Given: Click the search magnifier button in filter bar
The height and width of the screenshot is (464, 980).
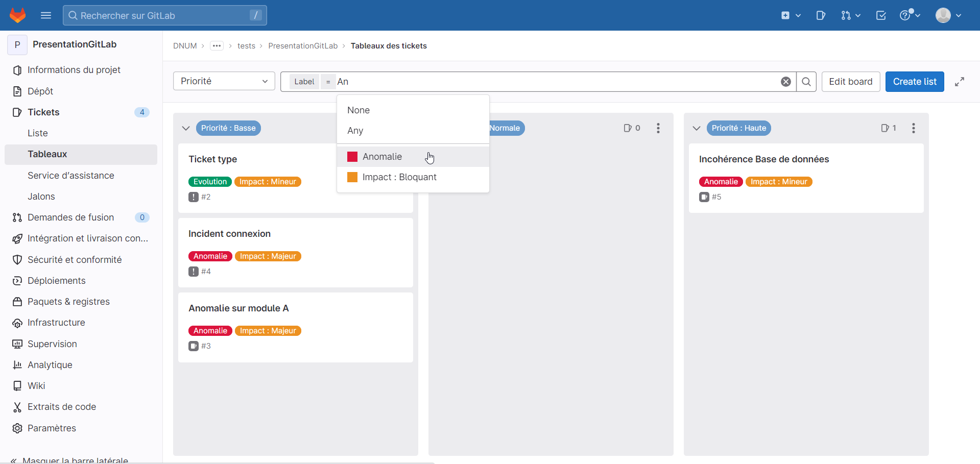Looking at the screenshot, I should (806, 82).
